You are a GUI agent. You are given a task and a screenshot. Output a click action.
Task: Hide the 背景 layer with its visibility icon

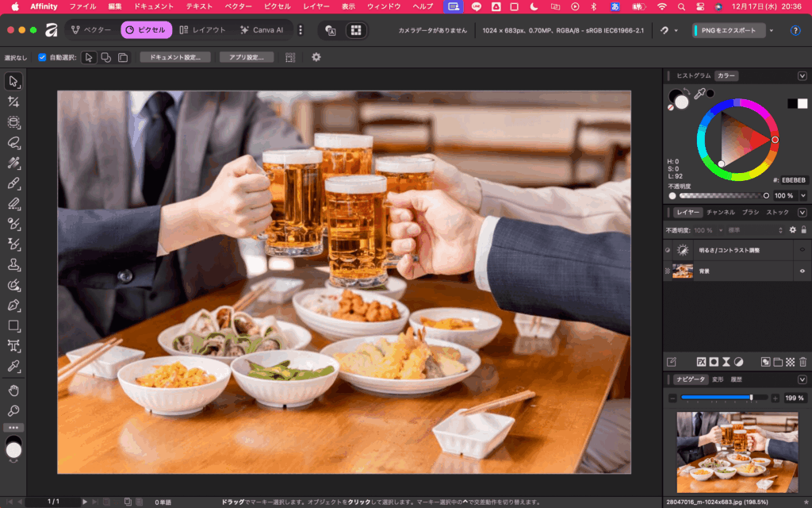(802, 271)
